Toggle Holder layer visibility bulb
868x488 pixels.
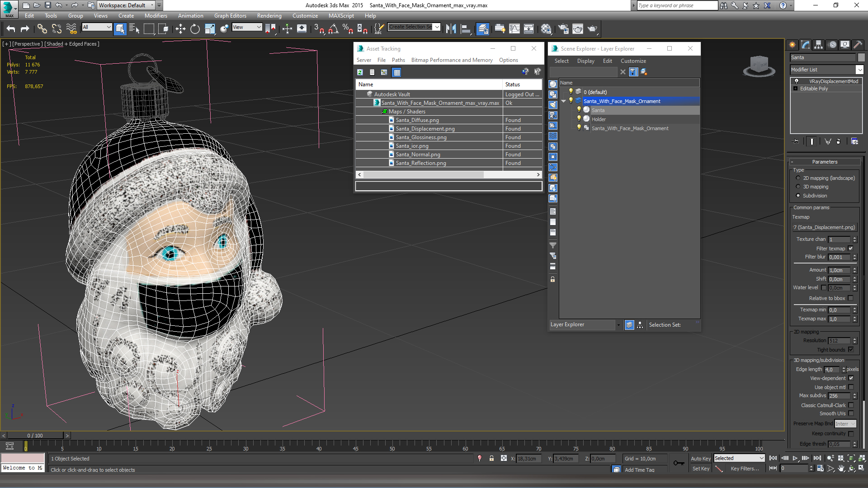579,119
